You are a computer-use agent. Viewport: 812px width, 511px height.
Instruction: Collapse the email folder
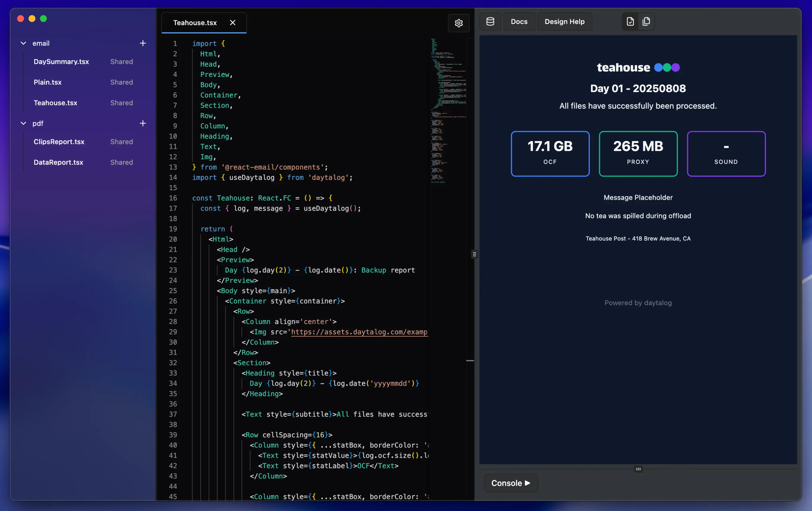click(x=23, y=43)
